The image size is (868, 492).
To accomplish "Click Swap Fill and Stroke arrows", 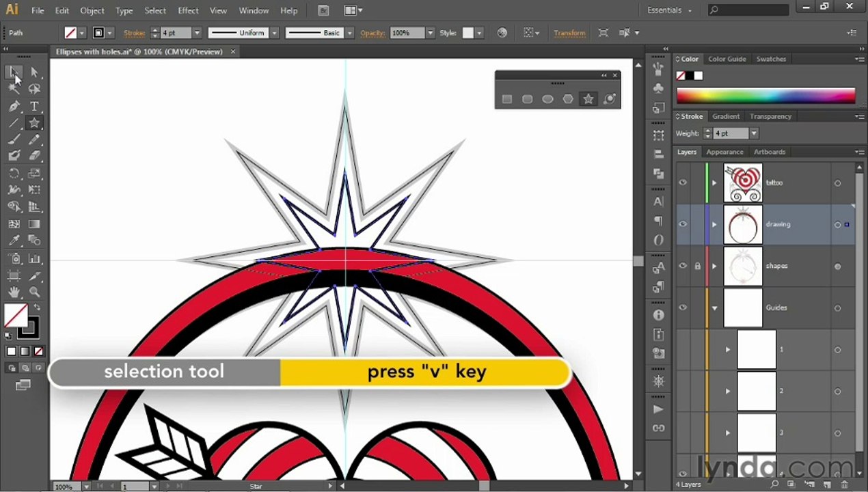I will click(x=38, y=308).
